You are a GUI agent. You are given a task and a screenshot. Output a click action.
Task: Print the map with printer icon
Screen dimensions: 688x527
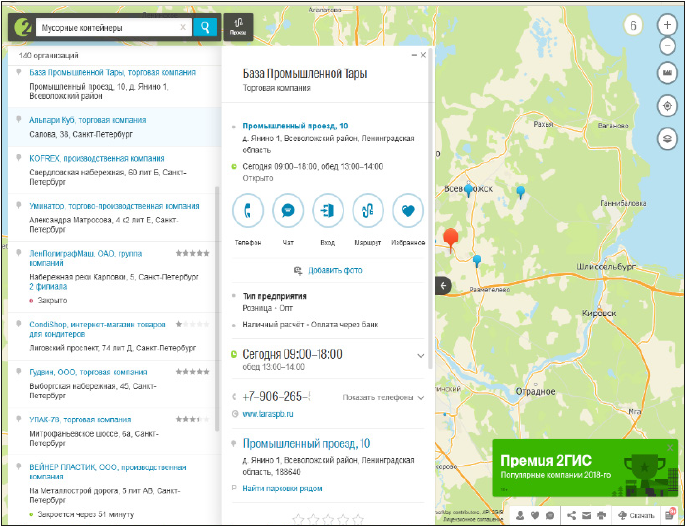602,515
